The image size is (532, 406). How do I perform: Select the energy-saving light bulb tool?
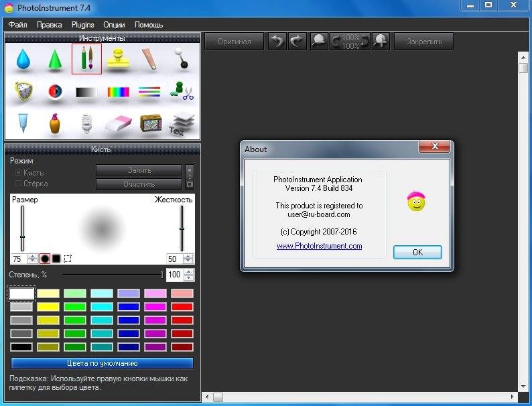click(x=87, y=123)
